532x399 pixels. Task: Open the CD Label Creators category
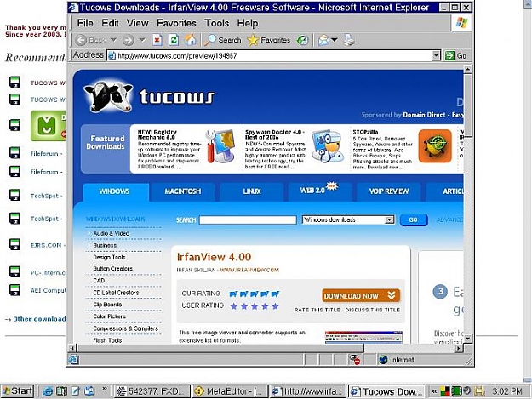coord(116,293)
